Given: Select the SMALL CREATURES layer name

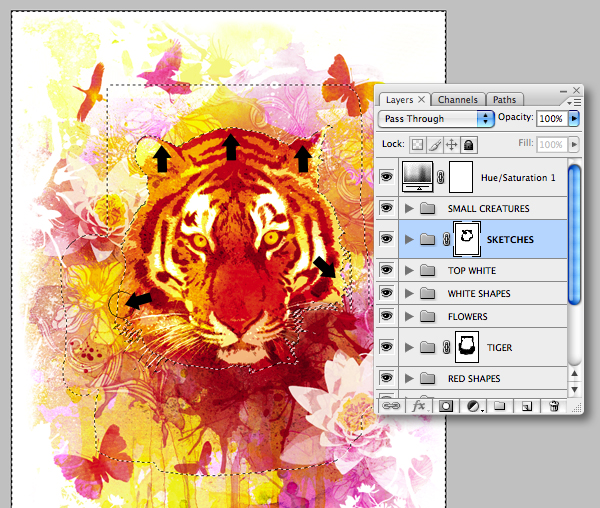Looking at the screenshot, I should (489, 208).
